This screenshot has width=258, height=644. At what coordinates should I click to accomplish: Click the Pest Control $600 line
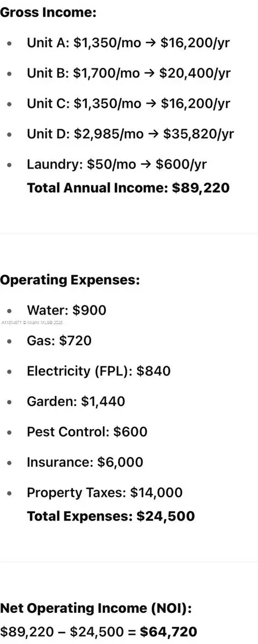[x=87, y=431]
